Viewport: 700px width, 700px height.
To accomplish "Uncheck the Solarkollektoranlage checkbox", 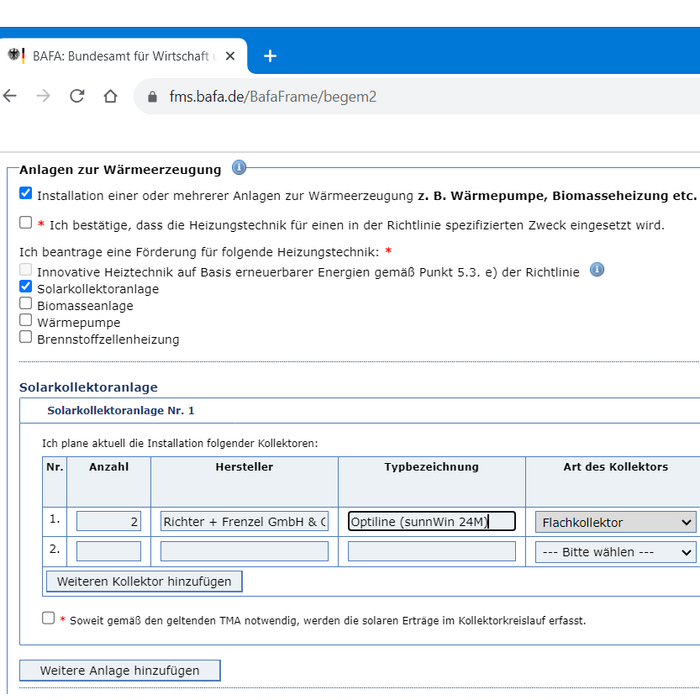I will click(26, 286).
